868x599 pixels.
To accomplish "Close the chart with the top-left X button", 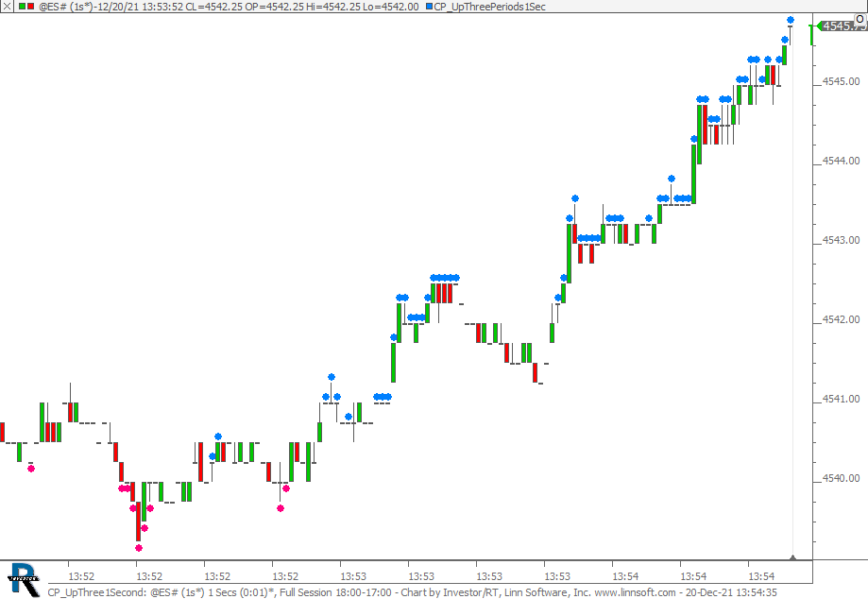I will 7,7.
